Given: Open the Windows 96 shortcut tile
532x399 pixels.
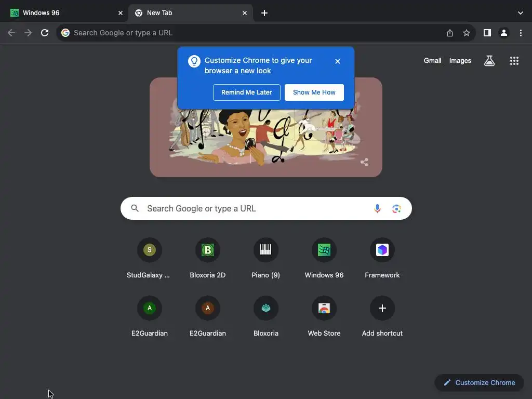Looking at the screenshot, I should (x=324, y=258).
